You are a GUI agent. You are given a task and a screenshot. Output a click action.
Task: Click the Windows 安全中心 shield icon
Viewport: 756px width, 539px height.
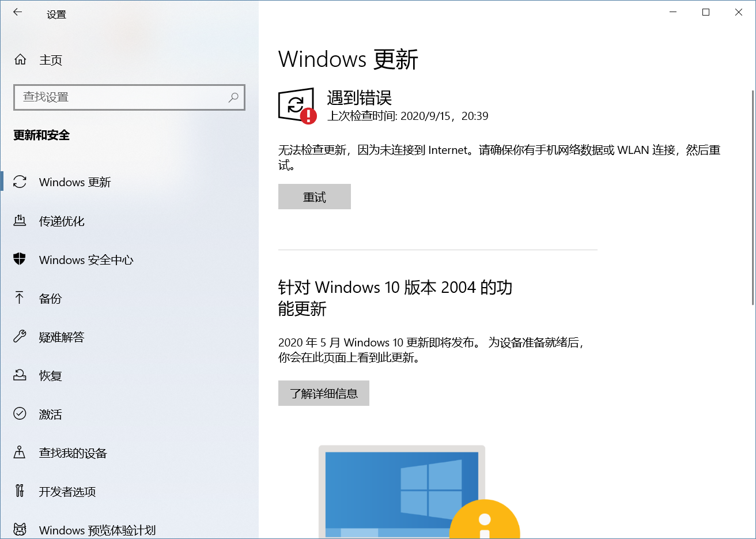[x=20, y=259]
